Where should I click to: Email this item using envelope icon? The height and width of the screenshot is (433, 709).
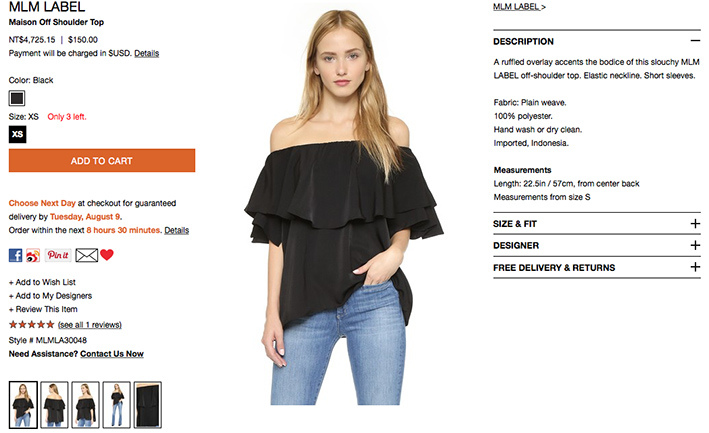(x=86, y=255)
